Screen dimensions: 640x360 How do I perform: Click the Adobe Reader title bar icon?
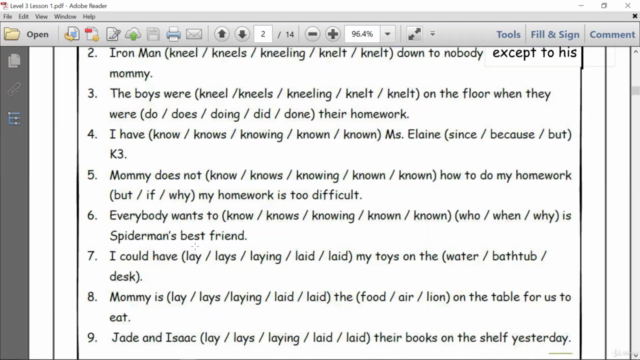pyautogui.click(x=4, y=6)
